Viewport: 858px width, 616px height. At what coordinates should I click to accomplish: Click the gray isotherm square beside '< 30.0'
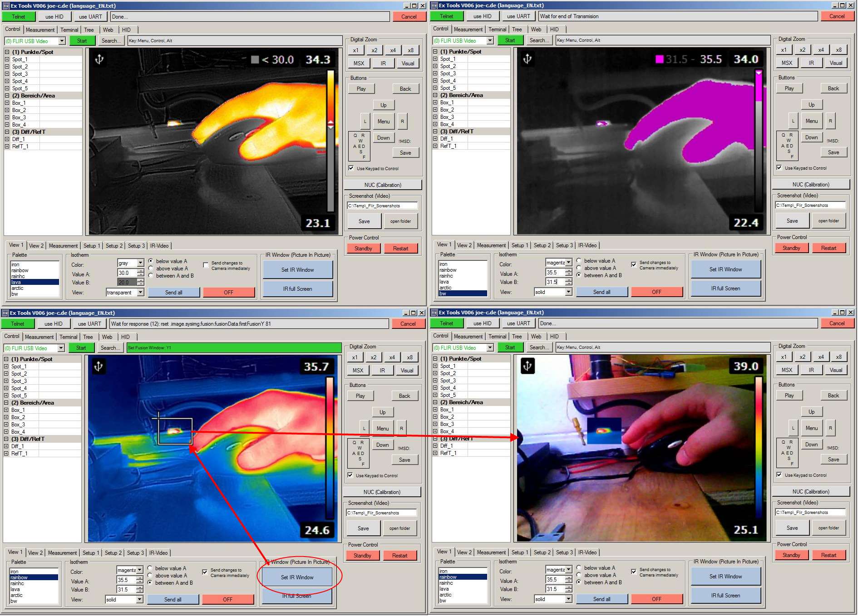click(x=255, y=59)
